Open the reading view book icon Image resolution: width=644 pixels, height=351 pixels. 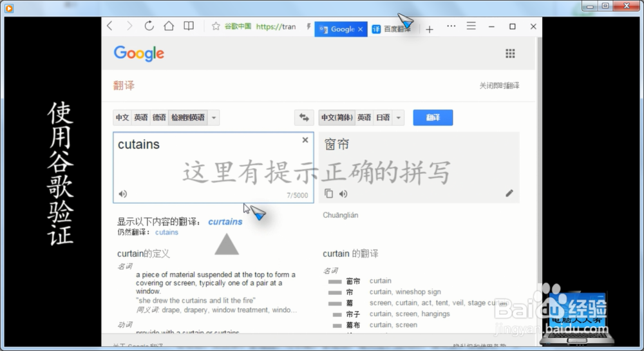tap(189, 26)
